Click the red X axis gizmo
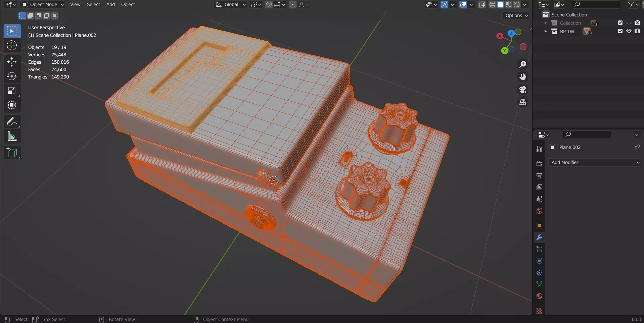This screenshot has height=323, width=644. click(500, 36)
